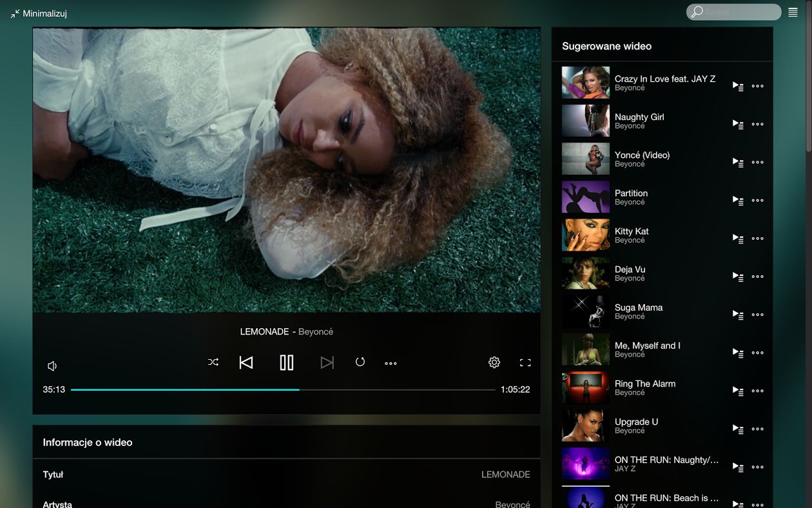Add Suga Mama to the queue

click(739, 315)
